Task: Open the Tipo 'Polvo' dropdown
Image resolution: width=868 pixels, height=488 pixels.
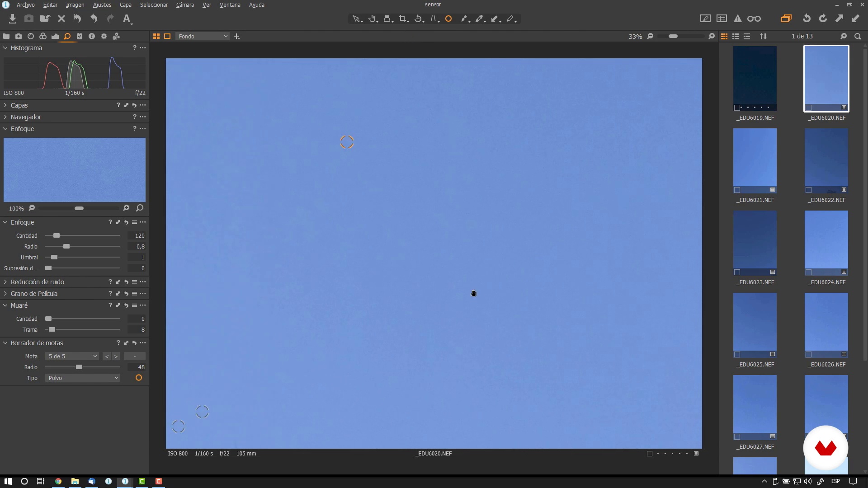Action: (x=83, y=378)
